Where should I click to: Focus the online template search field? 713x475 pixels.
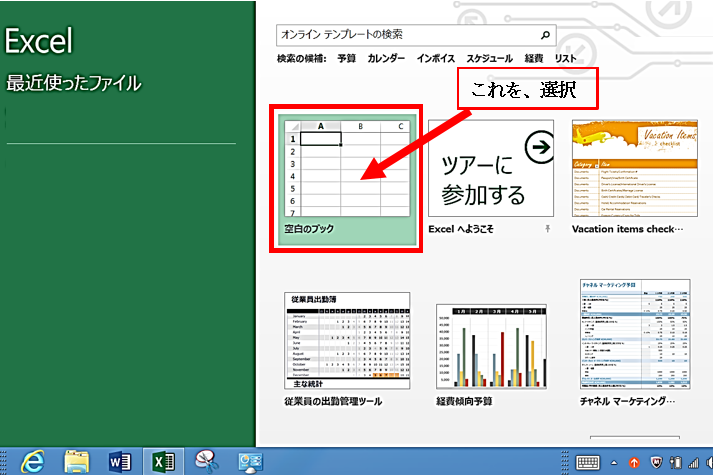tap(416, 35)
